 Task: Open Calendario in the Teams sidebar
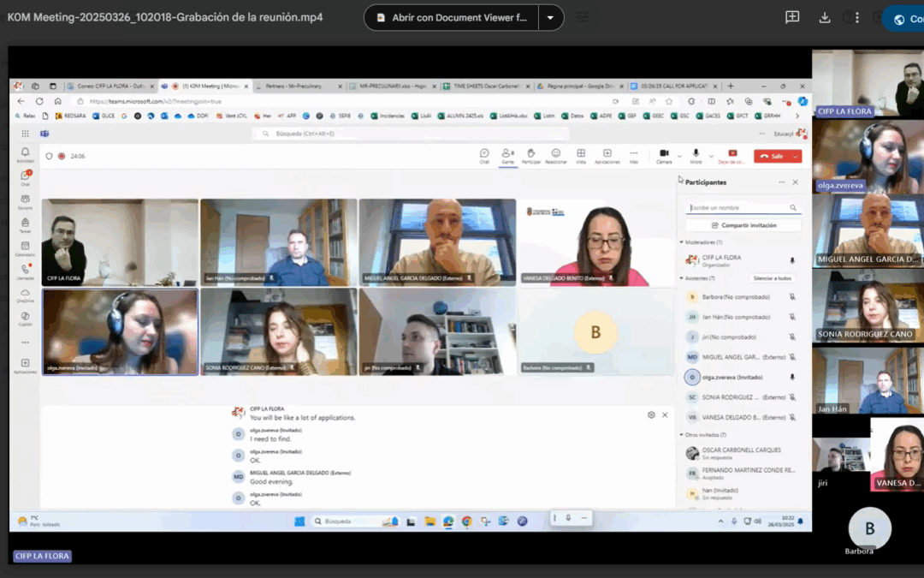tap(25, 247)
